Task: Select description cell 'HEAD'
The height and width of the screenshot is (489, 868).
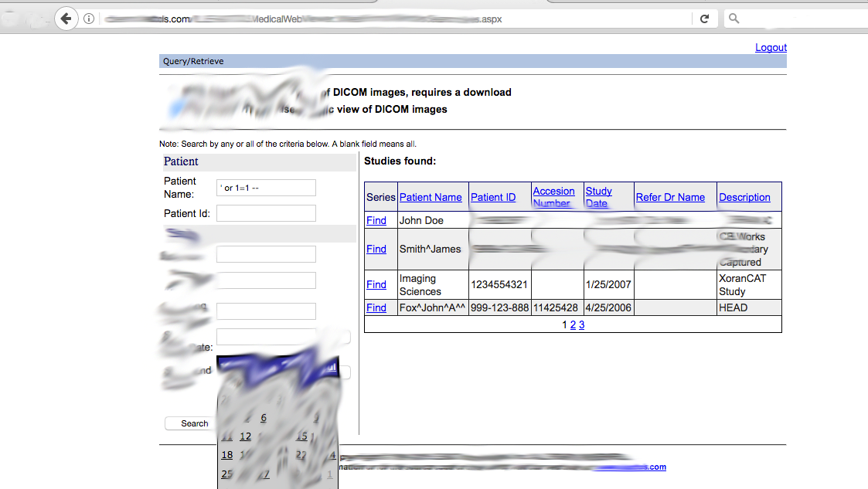Action: (x=733, y=308)
